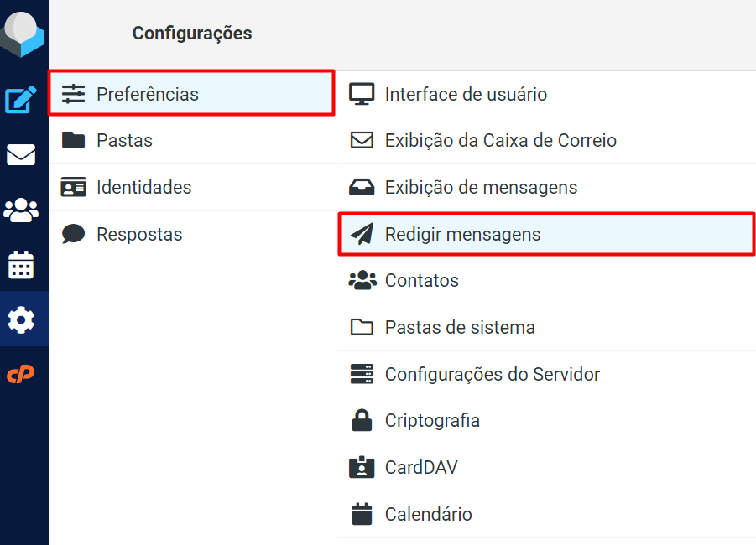Click the settings gear icon
Screen dimensions: 756x545
click(22, 319)
